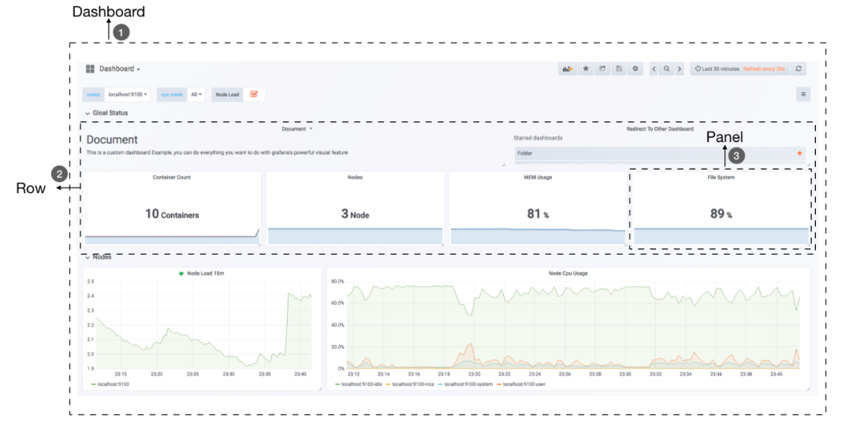Screen dimensions: 868x422
Task: Click the File System panel title
Action: tap(721, 177)
